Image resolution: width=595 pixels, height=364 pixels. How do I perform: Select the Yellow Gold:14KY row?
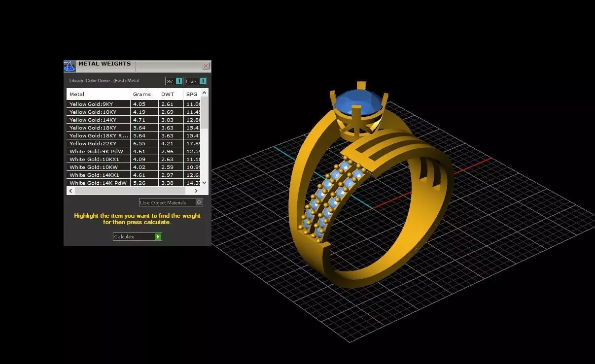(x=134, y=120)
